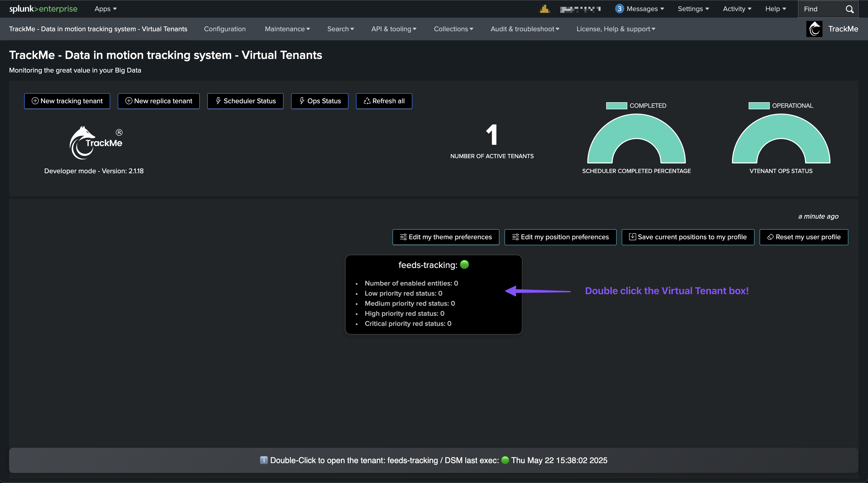The image size is (868, 483).
Task: Click the vtenant ops status gauge arc
Action: [781, 126]
